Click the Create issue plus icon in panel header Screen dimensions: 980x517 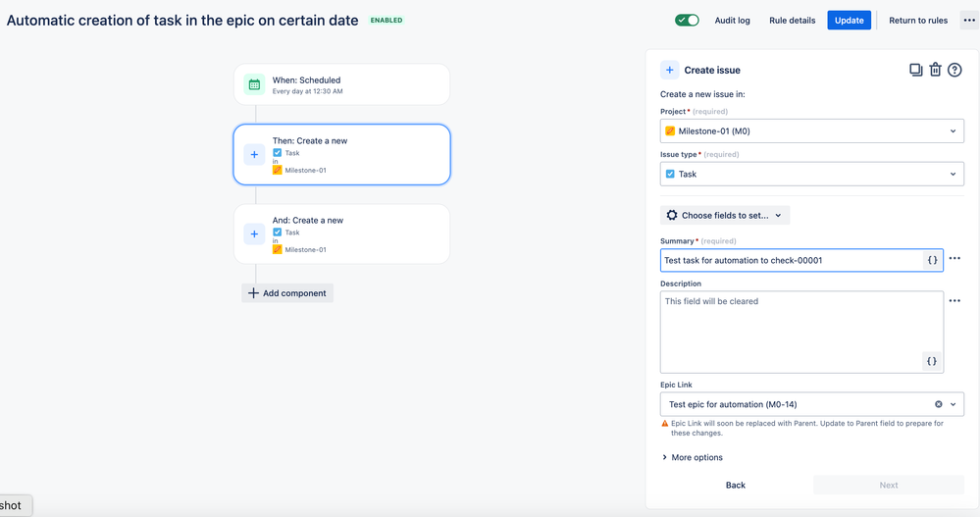pos(669,70)
